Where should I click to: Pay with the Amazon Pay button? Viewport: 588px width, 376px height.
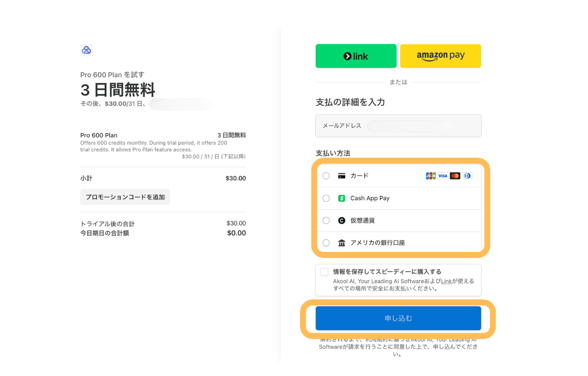[x=440, y=56]
